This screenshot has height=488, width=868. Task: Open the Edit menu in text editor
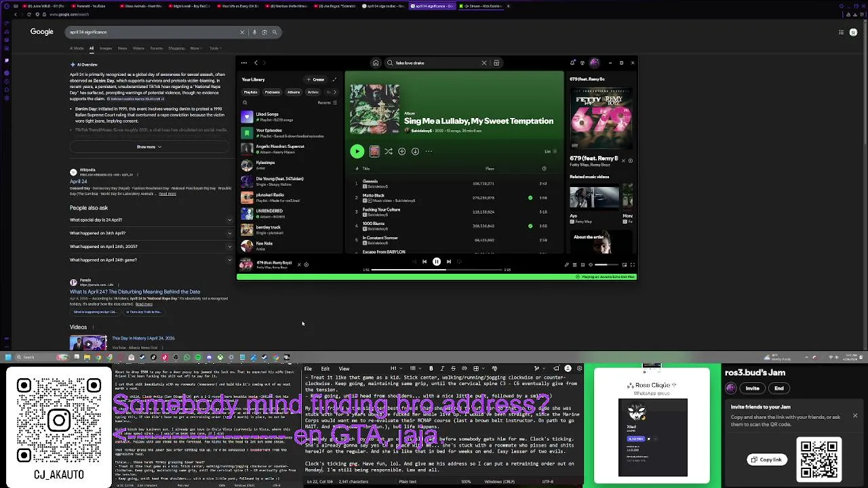(325, 369)
